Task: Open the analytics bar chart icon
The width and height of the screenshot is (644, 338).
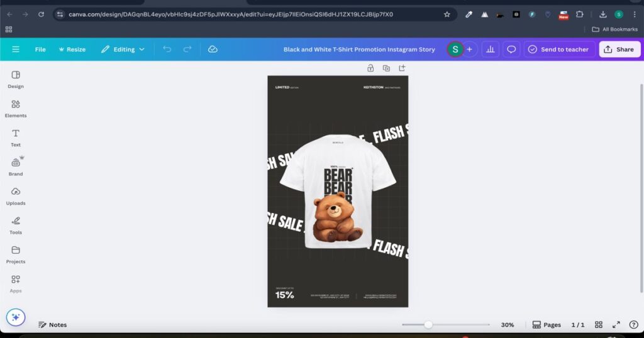Action: 490,49
